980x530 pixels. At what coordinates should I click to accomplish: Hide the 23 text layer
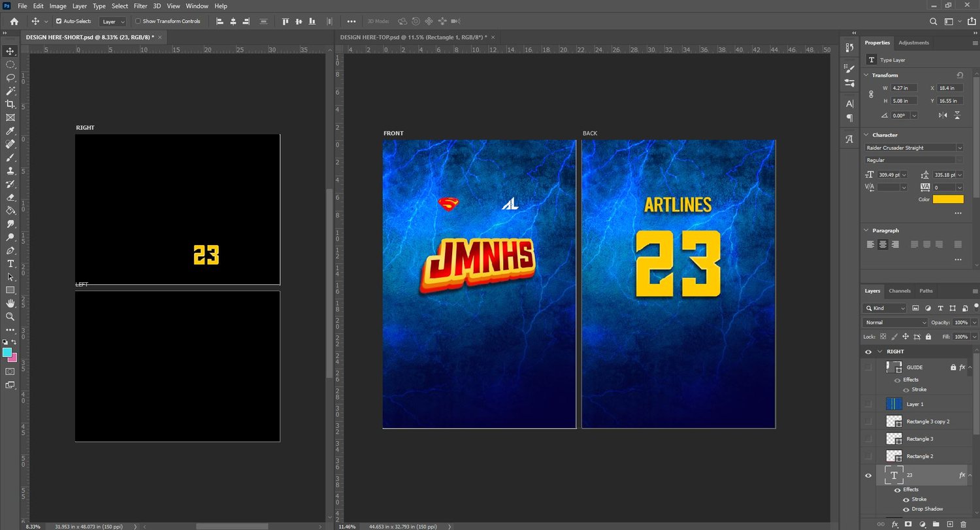click(x=868, y=475)
